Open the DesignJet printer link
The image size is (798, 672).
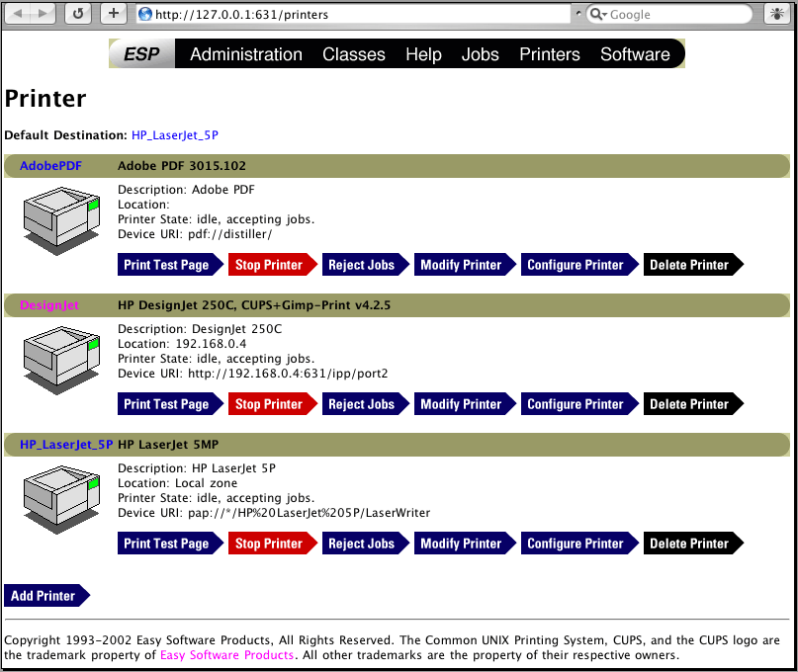pos(49,305)
